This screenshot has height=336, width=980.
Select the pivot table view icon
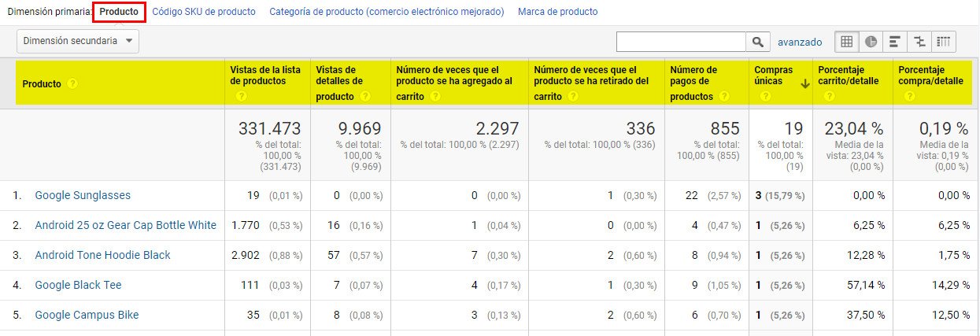point(943,42)
